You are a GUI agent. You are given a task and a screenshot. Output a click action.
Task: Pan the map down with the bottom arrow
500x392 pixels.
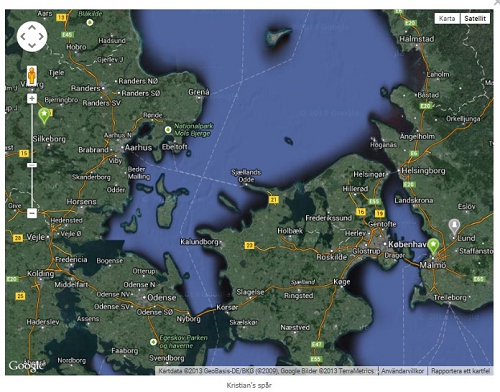(x=32, y=45)
